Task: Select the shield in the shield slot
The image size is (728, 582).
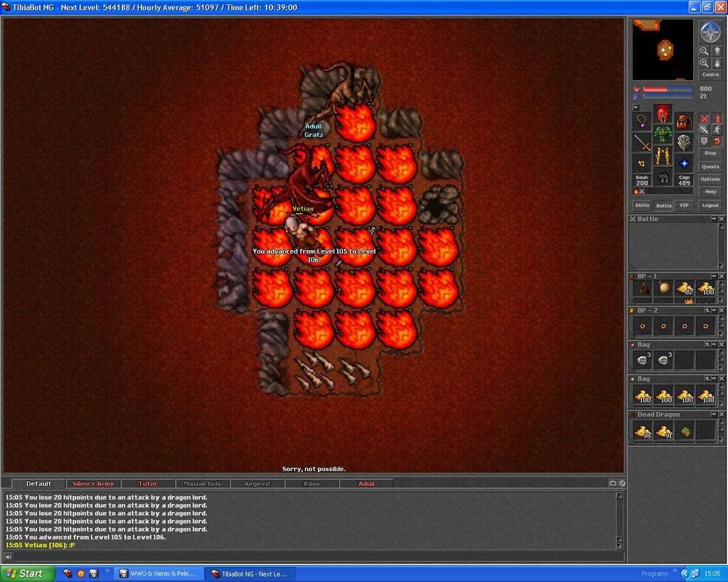Action: tap(684, 143)
